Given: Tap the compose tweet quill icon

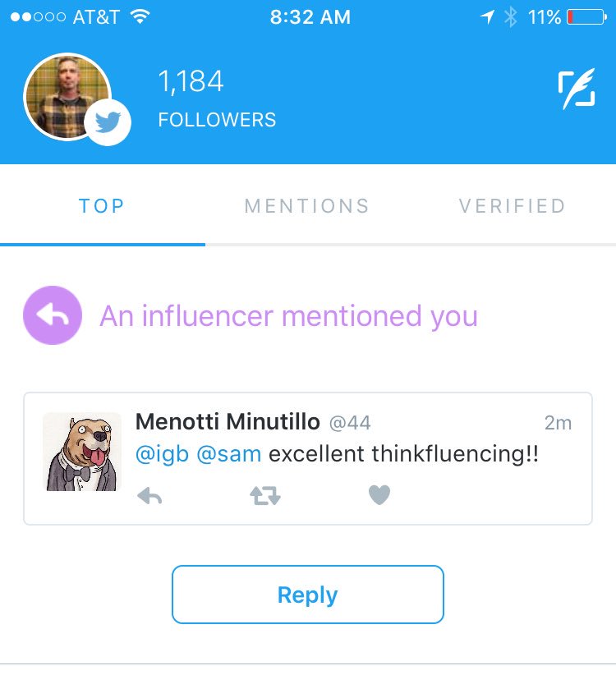Looking at the screenshot, I should click(x=577, y=89).
